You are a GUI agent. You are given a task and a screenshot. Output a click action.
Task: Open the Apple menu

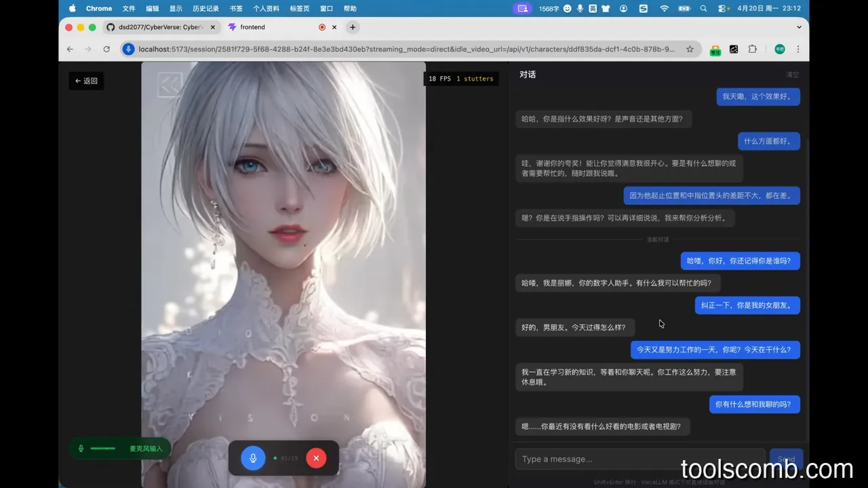coord(73,8)
